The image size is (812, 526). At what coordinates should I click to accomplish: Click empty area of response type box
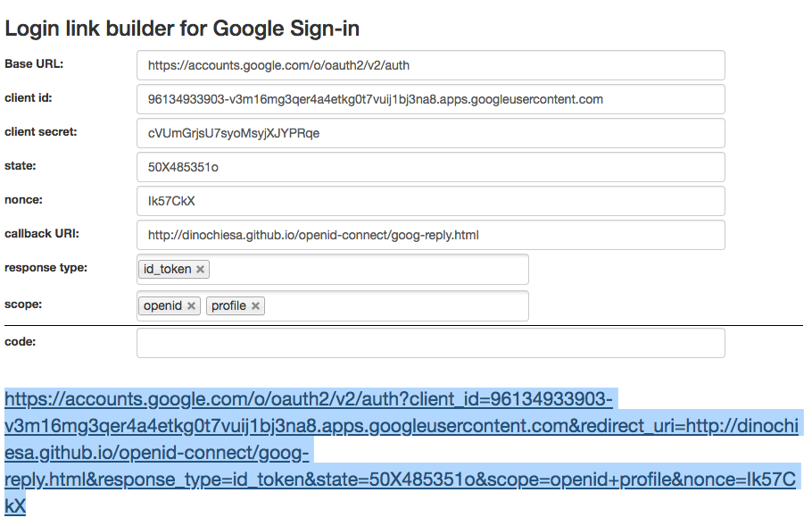point(368,270)
